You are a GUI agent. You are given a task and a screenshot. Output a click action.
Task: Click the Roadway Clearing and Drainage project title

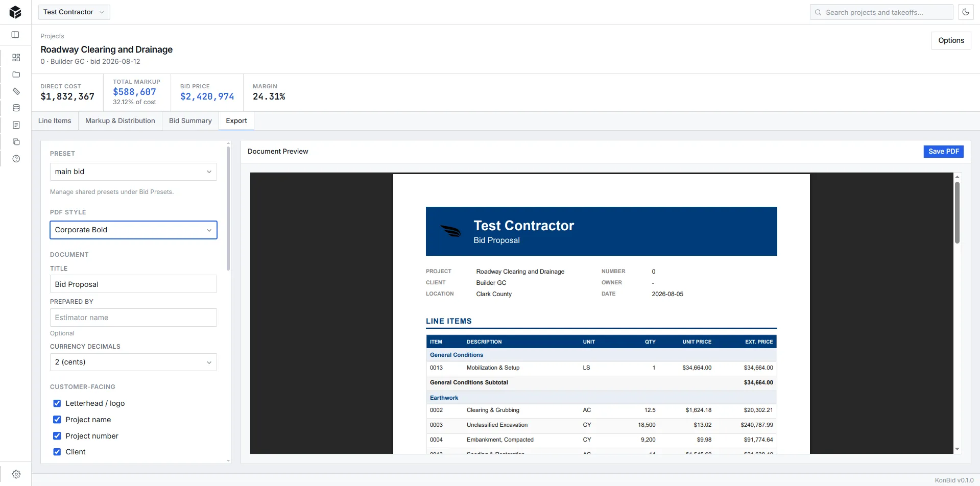coord(107,50)
